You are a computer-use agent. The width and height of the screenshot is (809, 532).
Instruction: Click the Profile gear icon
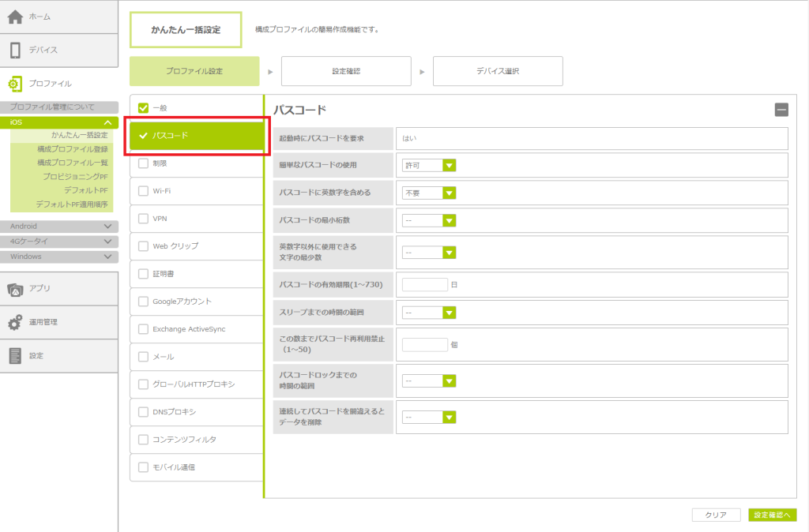[15, 84]
